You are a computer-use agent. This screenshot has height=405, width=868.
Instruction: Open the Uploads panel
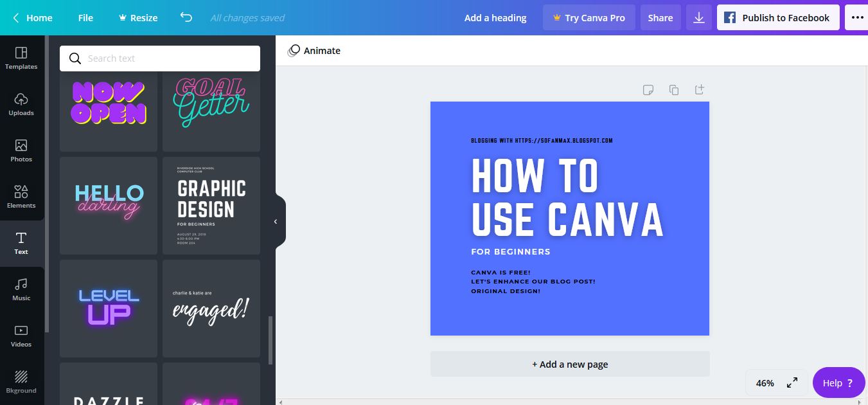click(21, 105)
